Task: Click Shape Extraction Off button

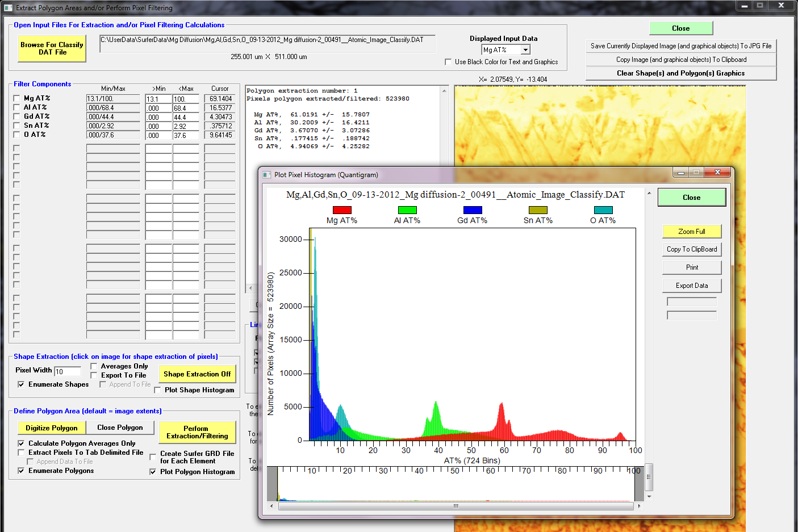Action: pyautogui.click(x=197, y=374)
